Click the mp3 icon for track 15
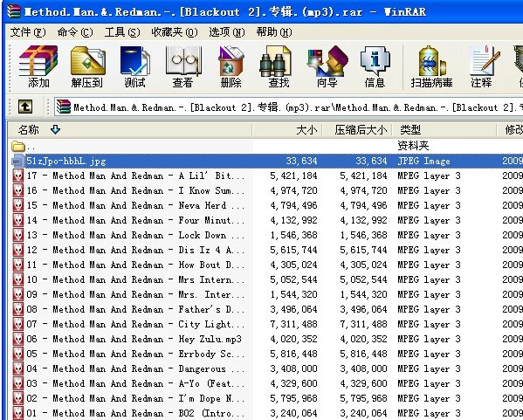Viewport: 523px width, 420px height. pos(18,205)
